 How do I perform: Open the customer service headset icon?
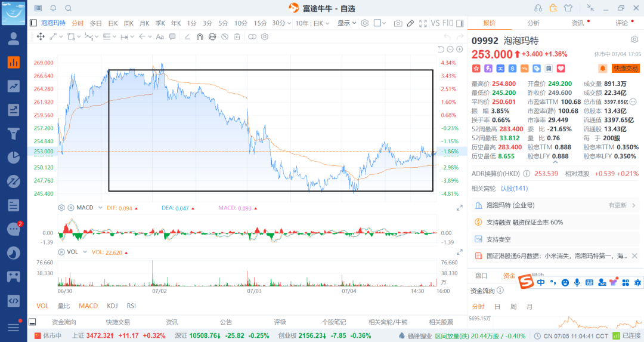coord(538,8)
